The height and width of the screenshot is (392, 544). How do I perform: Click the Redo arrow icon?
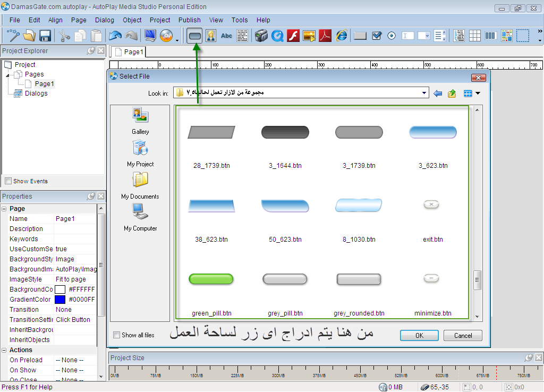click(131, 36)
